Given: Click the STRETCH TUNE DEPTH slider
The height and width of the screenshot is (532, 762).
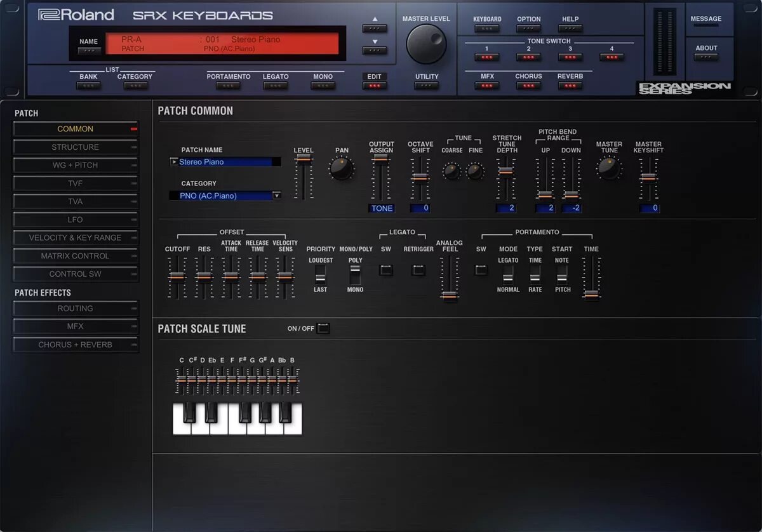Looking at the screenshot, I should pos(506,178).
